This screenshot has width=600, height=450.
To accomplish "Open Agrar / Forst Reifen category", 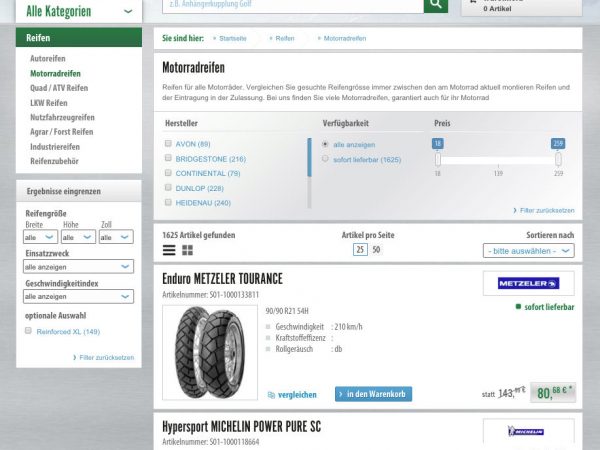I will point(62,132).
